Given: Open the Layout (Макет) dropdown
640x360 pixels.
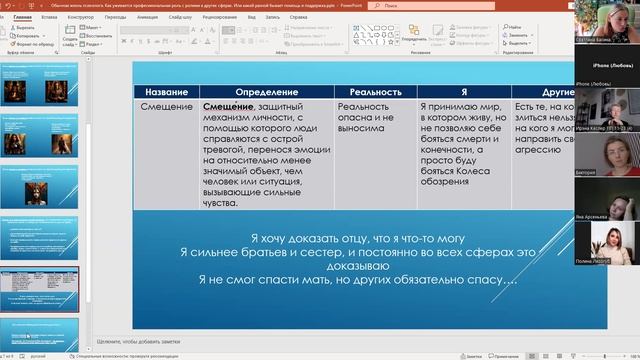Looking at the screenshot, I should point(91,28).
